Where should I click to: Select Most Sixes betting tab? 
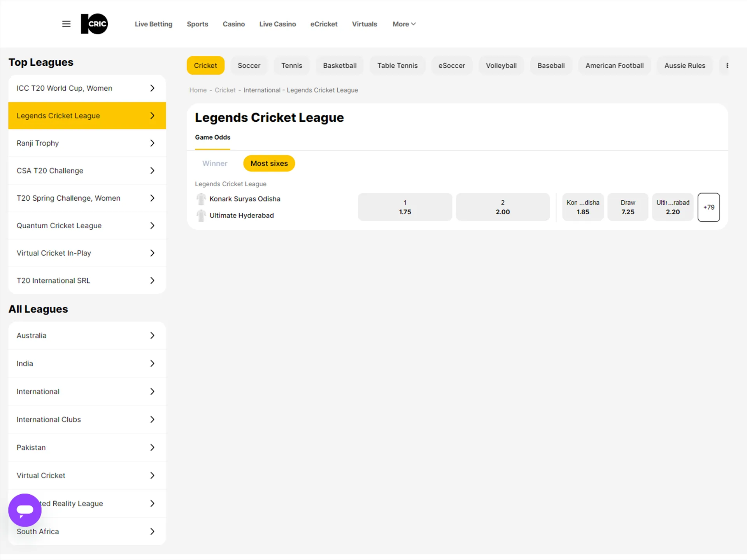click(269, 164)
